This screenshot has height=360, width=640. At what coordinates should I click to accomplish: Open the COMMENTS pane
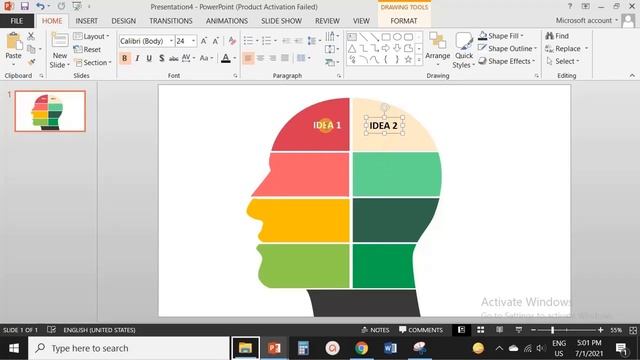[421, 330]
